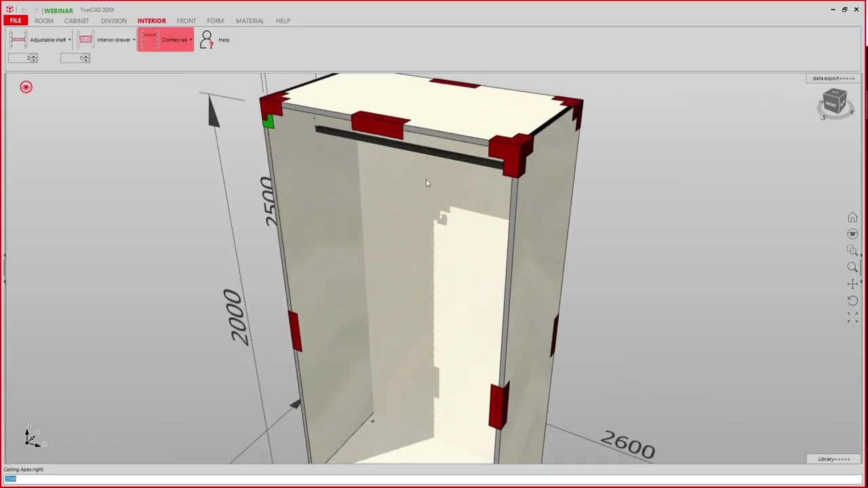Click the orbit eye view icon

pos(852,234)
